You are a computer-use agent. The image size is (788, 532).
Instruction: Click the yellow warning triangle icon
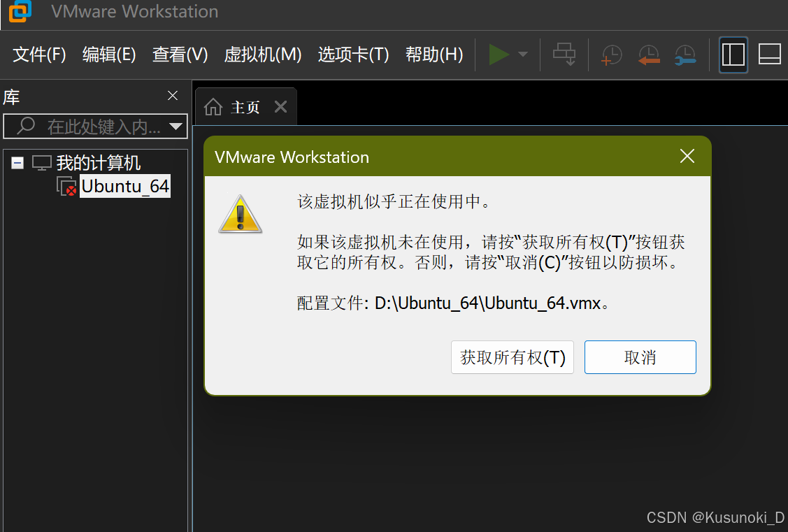pyautogui.click(x=241, y=215)
